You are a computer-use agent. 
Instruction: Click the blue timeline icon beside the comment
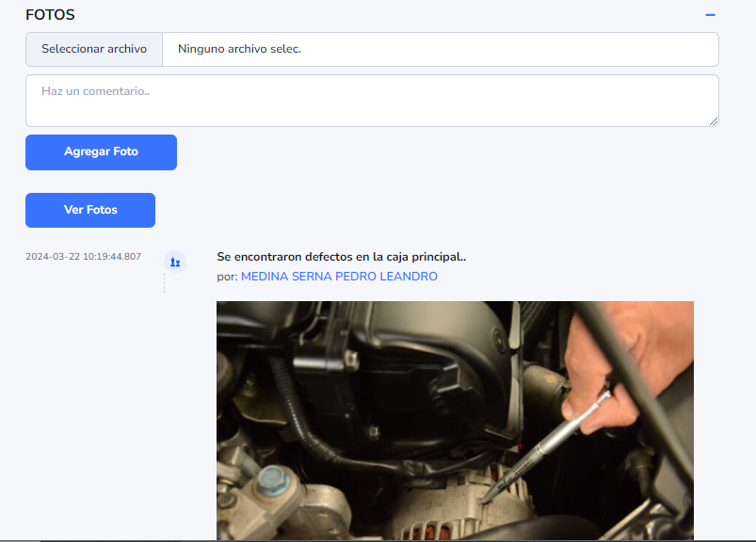(x=175, y=263)
